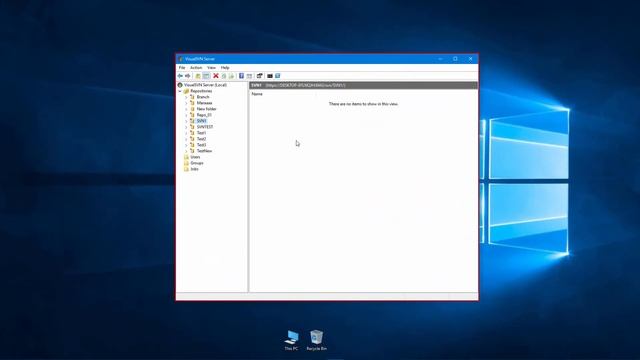Click the Name column header
Viewport: 640px width, 360px height.
pos(257,94)
